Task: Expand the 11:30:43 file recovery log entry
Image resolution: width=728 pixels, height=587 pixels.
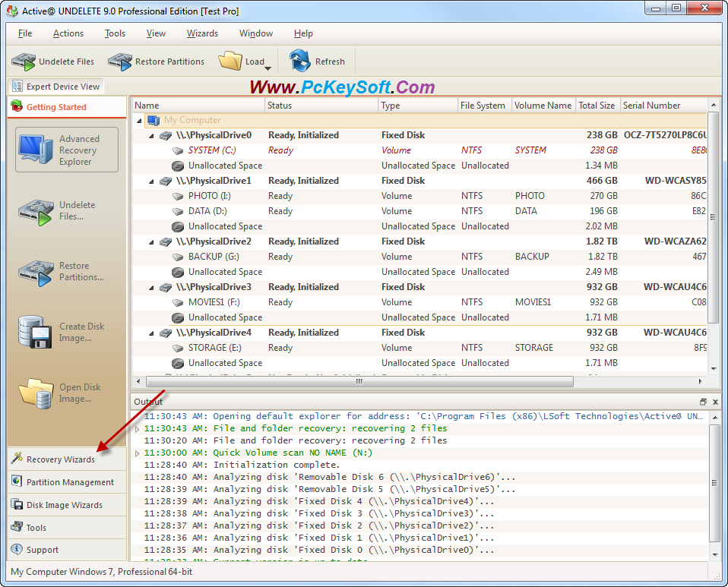Action: [137, 429]
